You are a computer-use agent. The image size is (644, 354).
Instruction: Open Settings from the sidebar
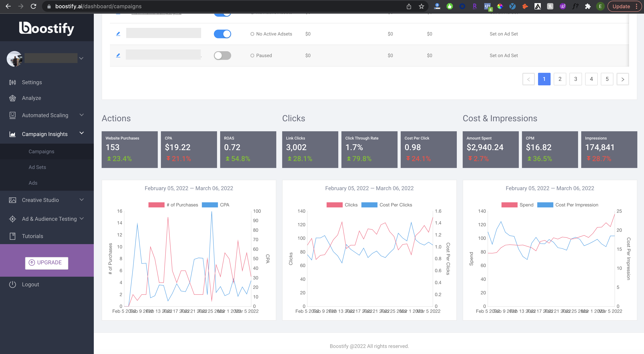tap(32, 82)
